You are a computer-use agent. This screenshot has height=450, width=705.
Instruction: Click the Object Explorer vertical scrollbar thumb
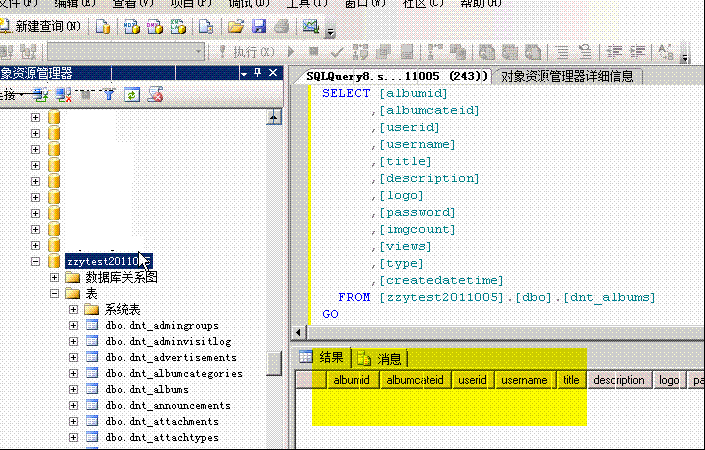point(274,363)
